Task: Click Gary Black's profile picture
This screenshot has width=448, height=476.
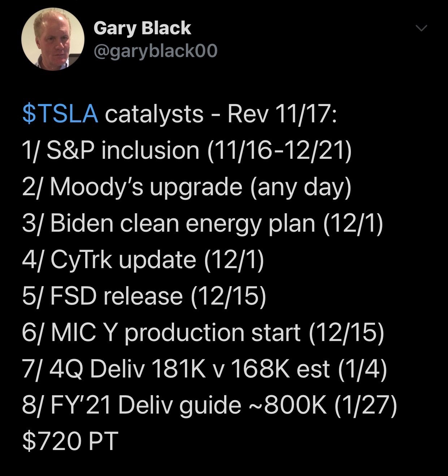Action: [53, 39]
